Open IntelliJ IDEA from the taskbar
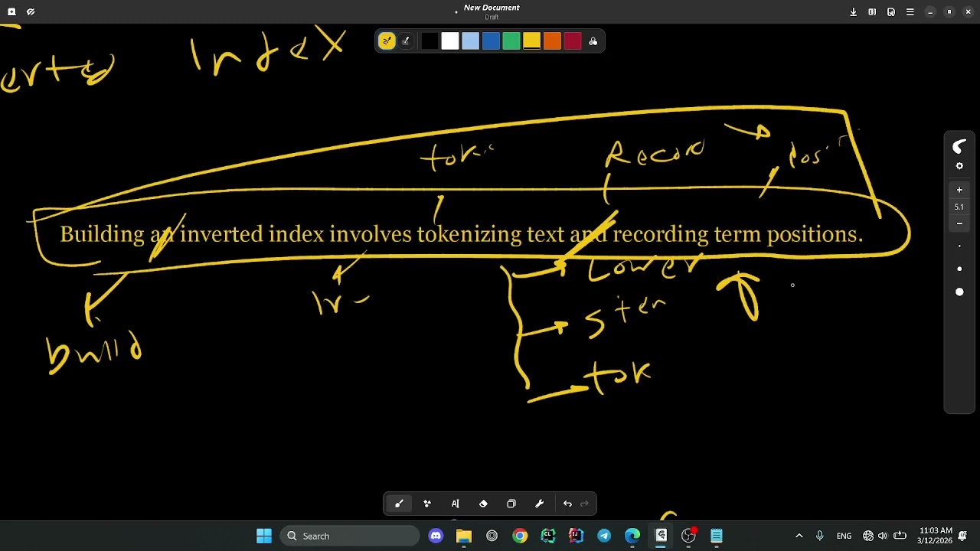This screenshot has height=551, width=980. 576,536
